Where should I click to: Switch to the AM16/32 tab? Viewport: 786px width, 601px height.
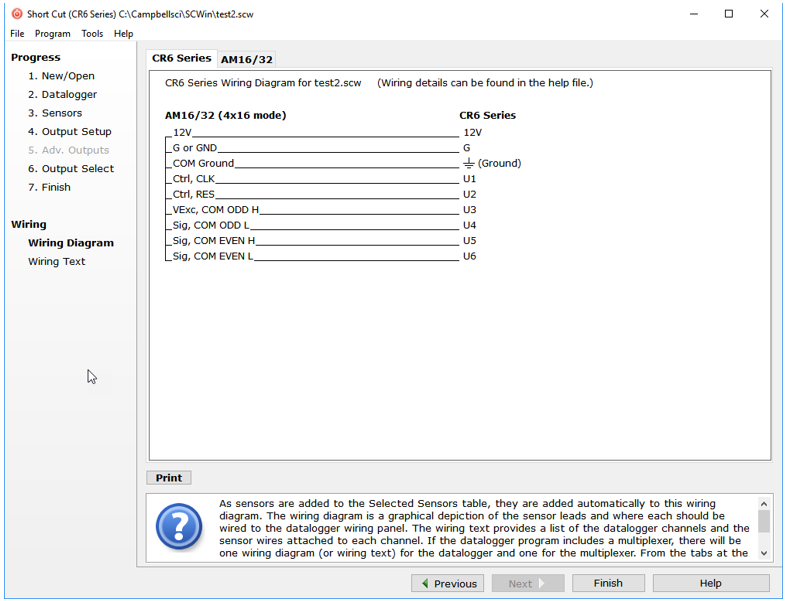(247, 59)
